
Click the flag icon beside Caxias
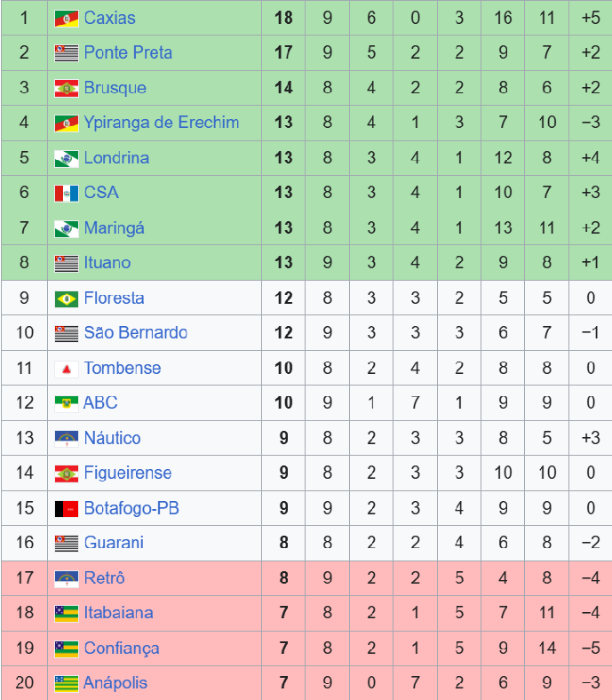click(x=67, y=19)
